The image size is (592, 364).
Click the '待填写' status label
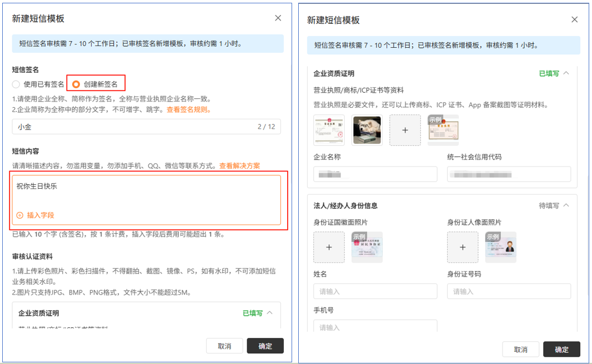click(549, 205)
